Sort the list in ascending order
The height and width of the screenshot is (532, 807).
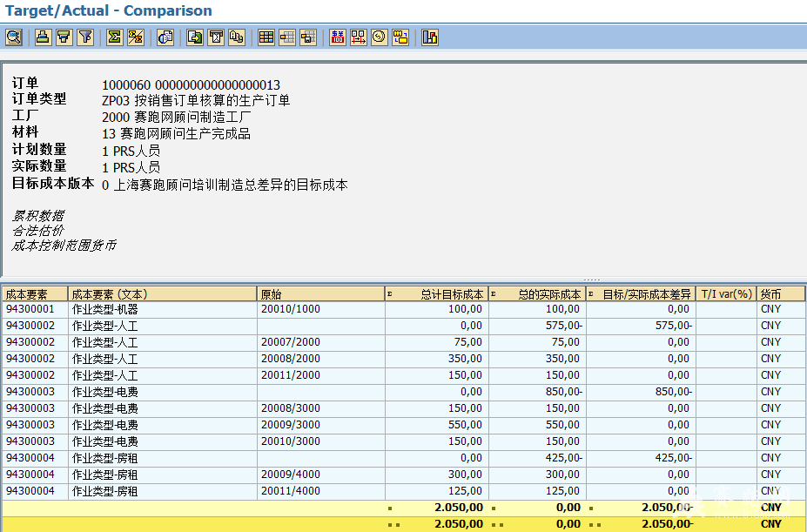click(44, 37)
